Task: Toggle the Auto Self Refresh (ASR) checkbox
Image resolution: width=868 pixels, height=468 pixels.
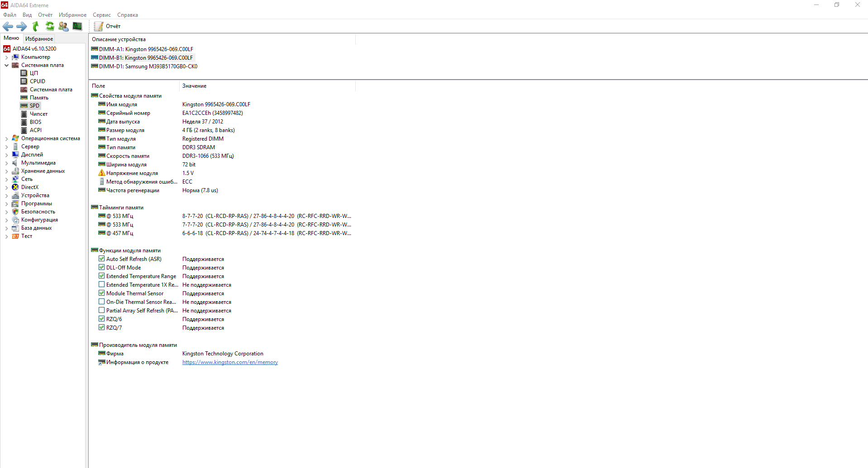Action: [x=102, y=259]
